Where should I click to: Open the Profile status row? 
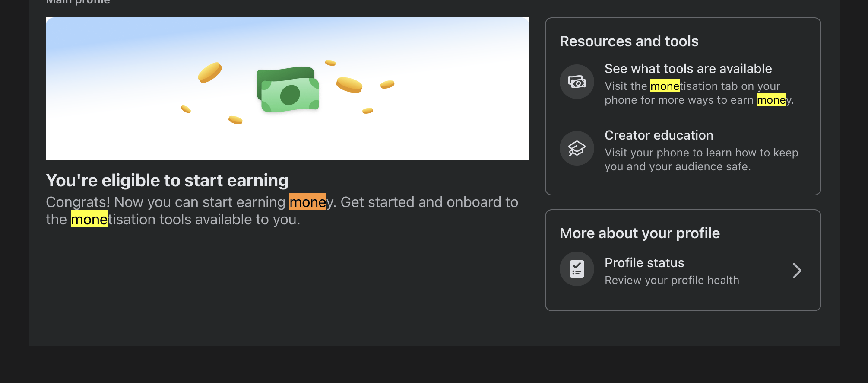[683, 271]
